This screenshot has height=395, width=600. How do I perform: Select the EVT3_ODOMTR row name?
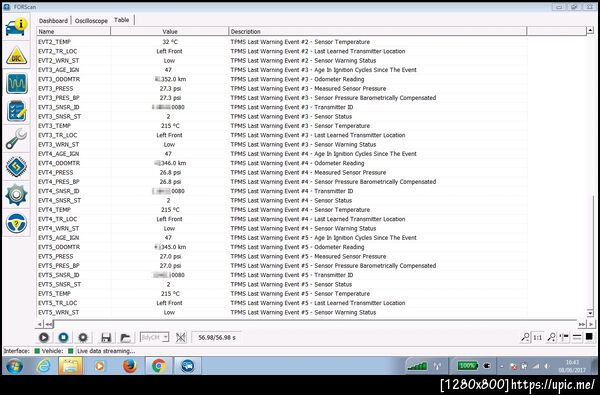[59, 79]
